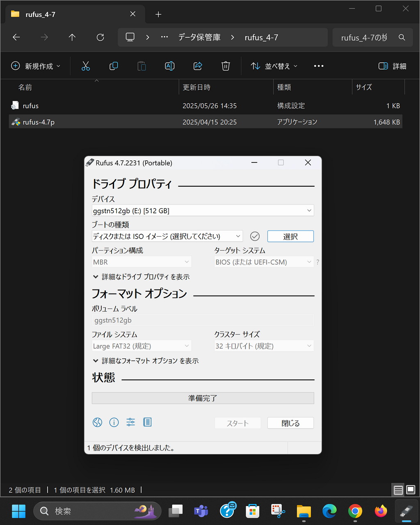The height and width of the screenshot is (525, 420).
Task: Open Rufus language selection globe icon
Action: (x=97, y=422)
